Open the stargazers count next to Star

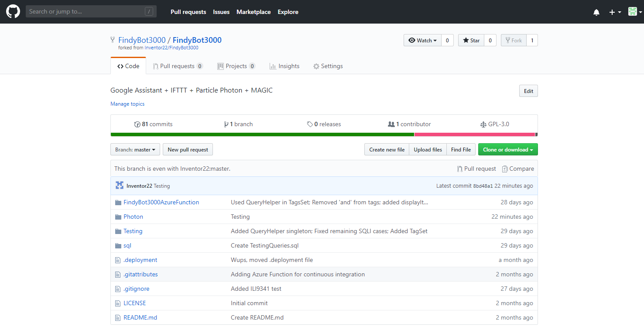tap(490, 40)
